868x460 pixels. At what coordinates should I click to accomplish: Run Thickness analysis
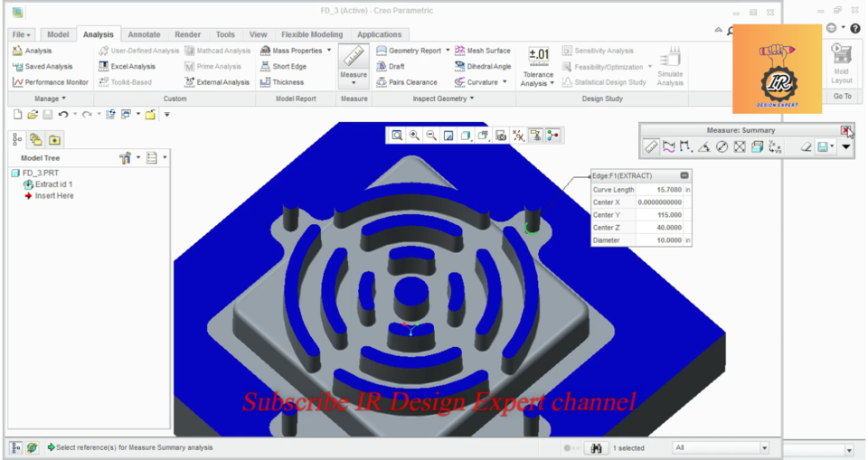click(282, 82)
